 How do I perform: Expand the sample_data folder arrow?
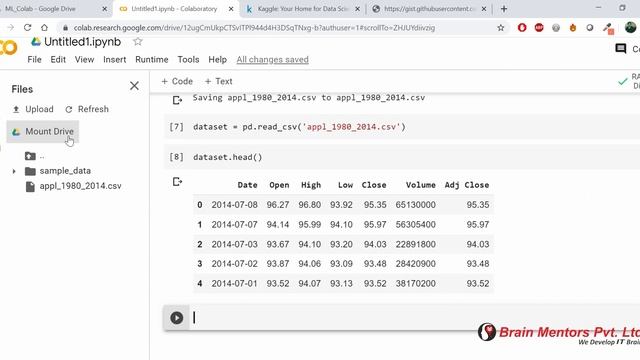pyautogui.click(x=14, y=171)
